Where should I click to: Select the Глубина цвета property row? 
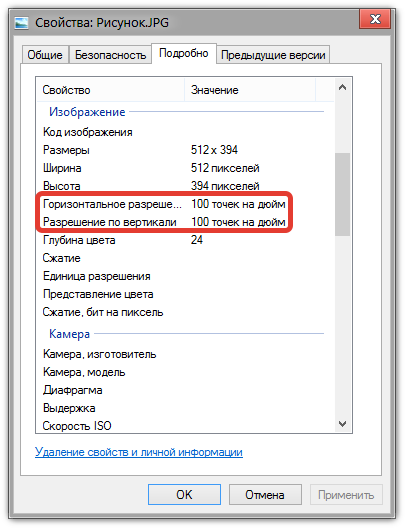point(185,240)
